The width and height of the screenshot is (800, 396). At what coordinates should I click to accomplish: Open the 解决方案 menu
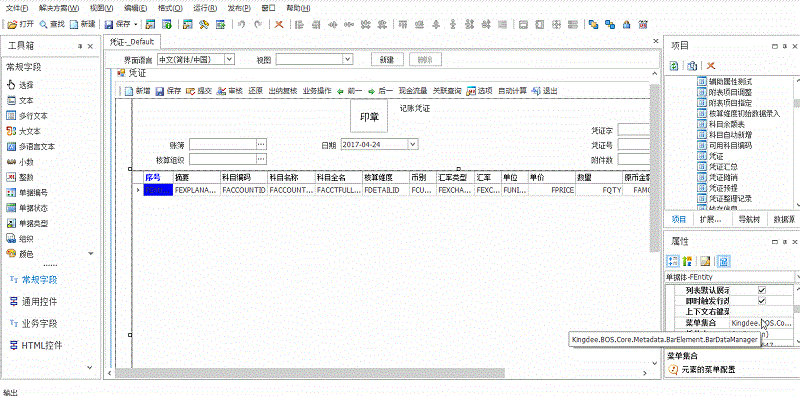[59, 9]
